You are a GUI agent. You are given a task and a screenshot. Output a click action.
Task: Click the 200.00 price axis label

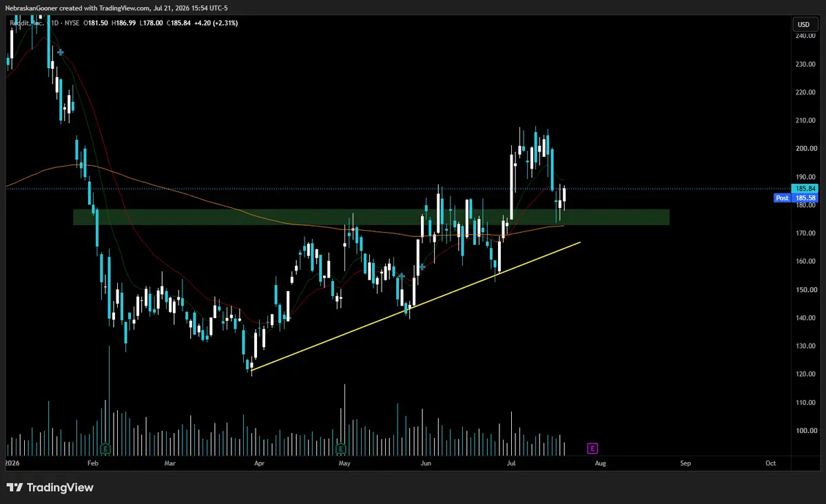click(x=806, y=149)
